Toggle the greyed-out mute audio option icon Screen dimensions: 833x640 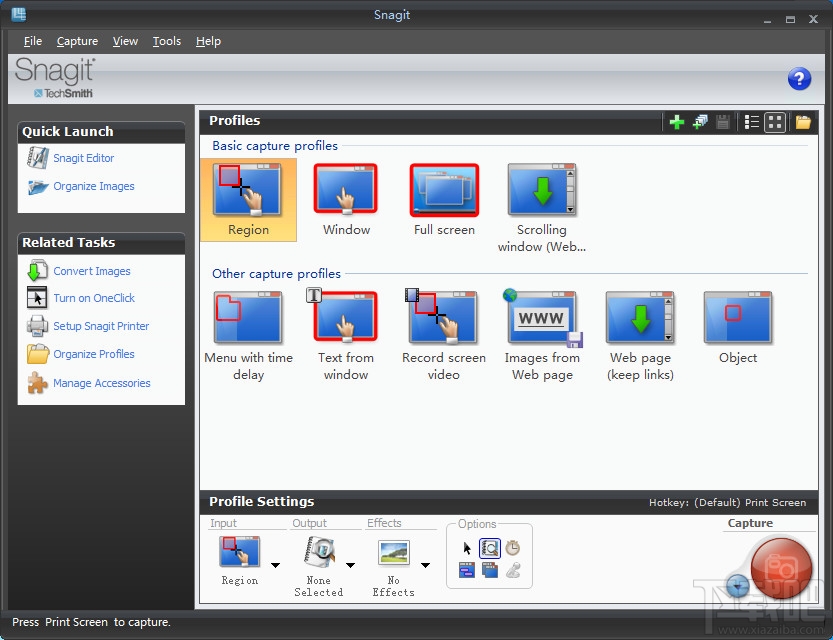click(x=513, y=570)
